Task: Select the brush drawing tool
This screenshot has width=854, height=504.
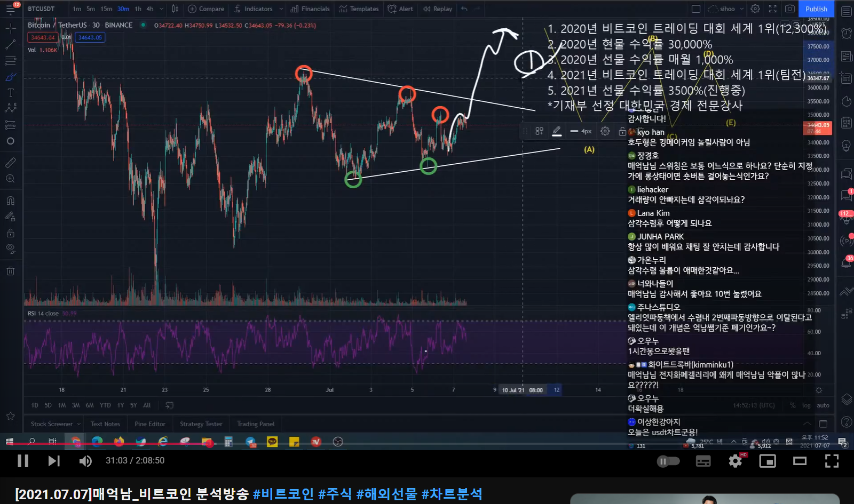Action: (x=10, y=77)
